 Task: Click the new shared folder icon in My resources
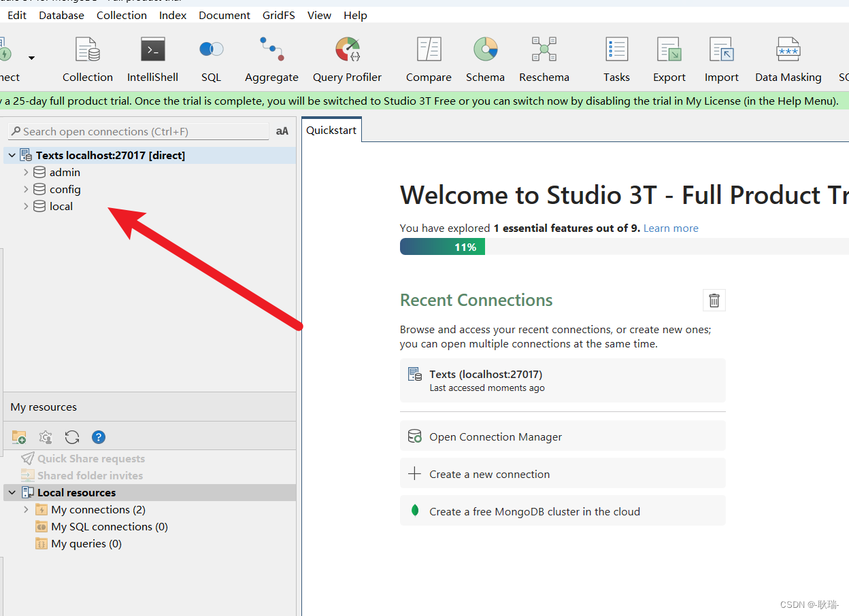pyautogui.click(x=19, y=437)
